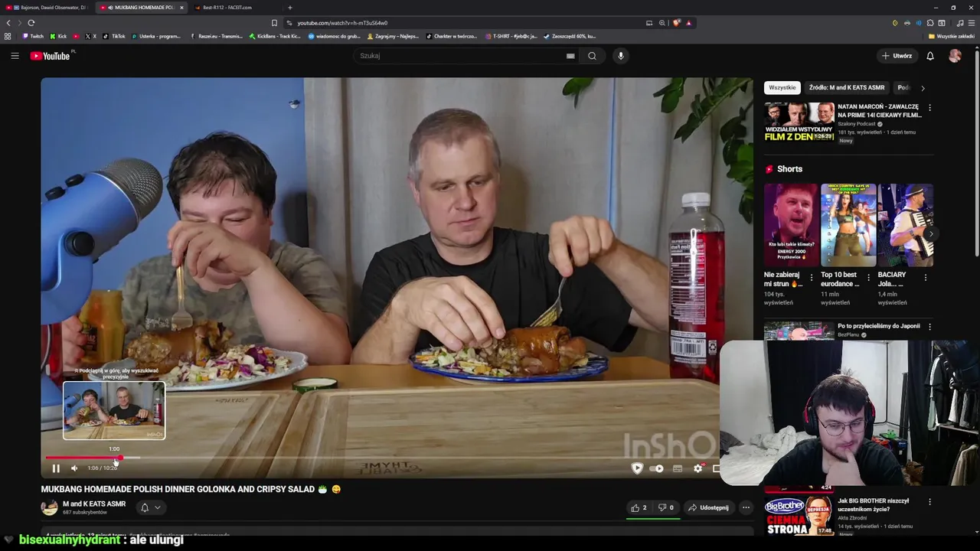The image size is (980, 551).
Task: Open the Twitch bookmark
Action: click(x=33, y=36)
